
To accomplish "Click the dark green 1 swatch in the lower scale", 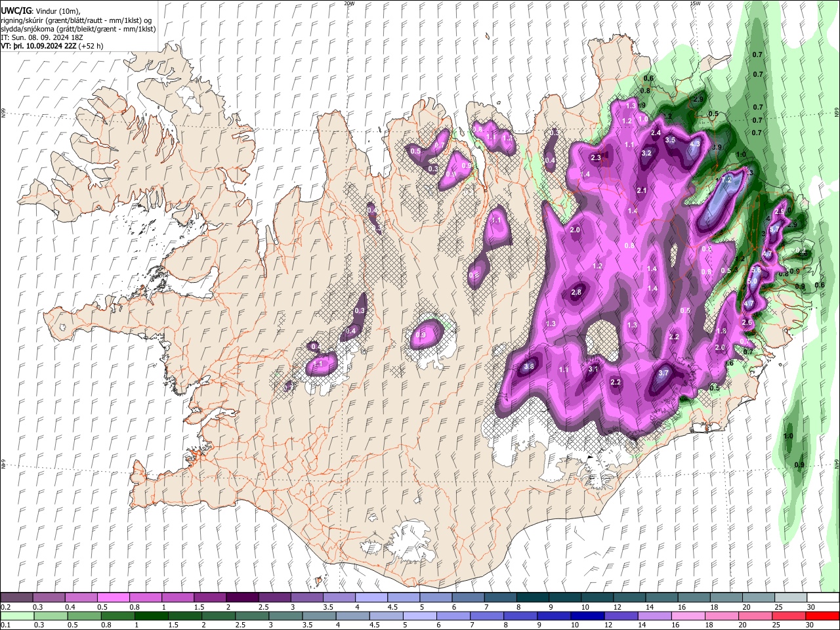I will tap(151, 616).
